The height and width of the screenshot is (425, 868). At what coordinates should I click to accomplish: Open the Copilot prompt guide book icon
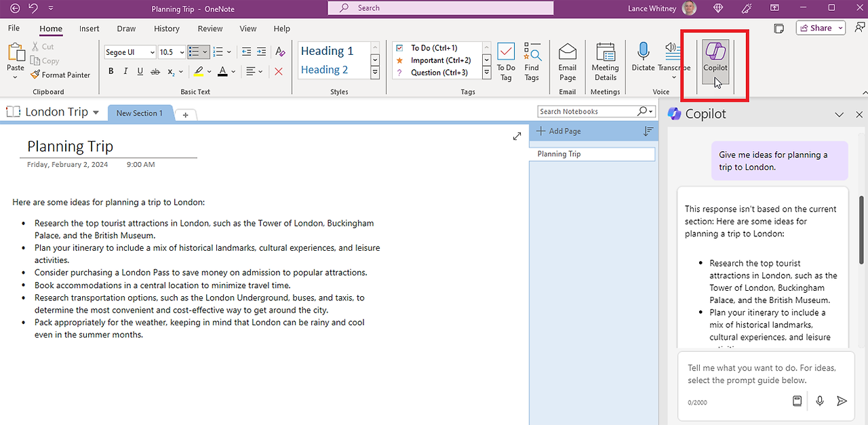click(x=797, y=401)
